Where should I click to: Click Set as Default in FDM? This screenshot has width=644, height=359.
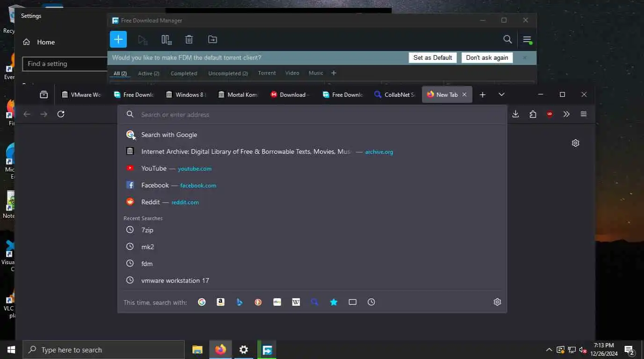(x=432, y=57)
